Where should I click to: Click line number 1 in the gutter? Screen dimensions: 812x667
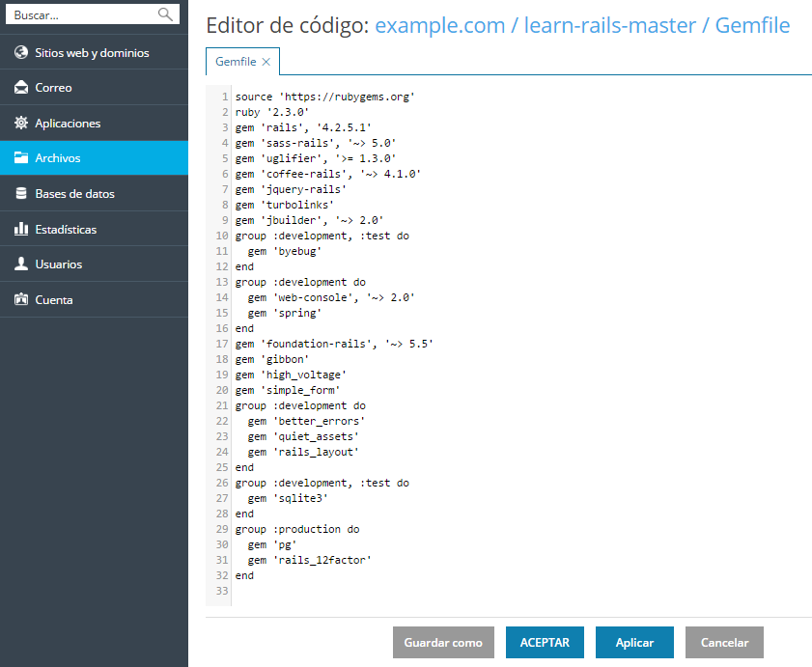[225, 97]
